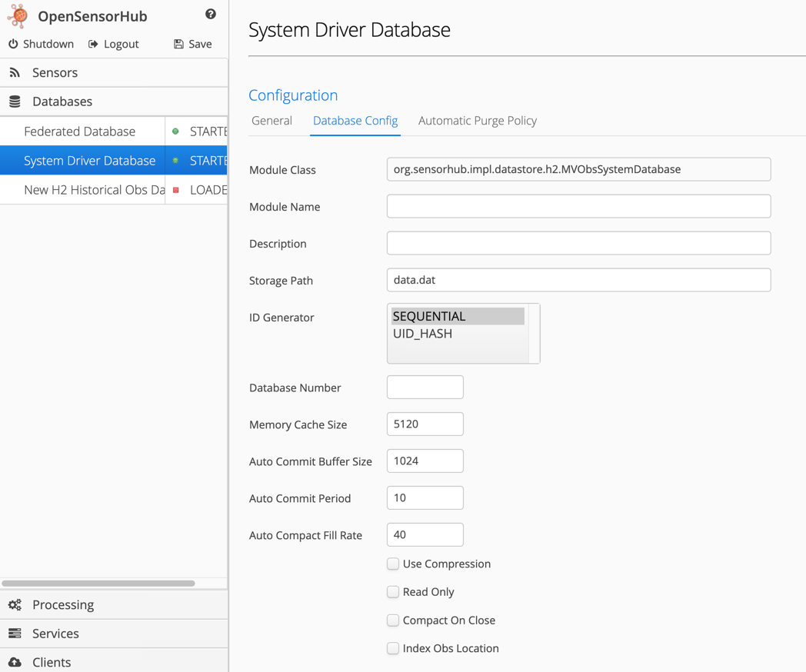Click the Processing gears icon

(x=15, y=605)
